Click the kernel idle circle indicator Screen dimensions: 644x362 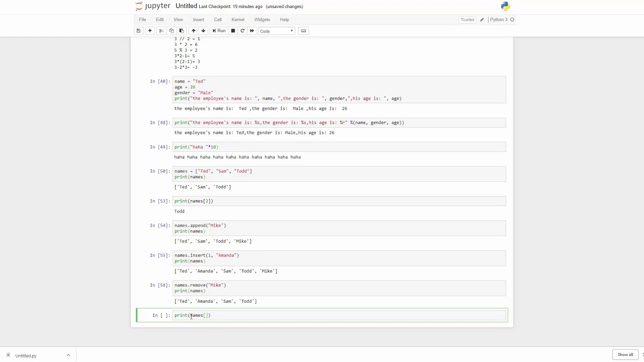click(x=512, y=20)
